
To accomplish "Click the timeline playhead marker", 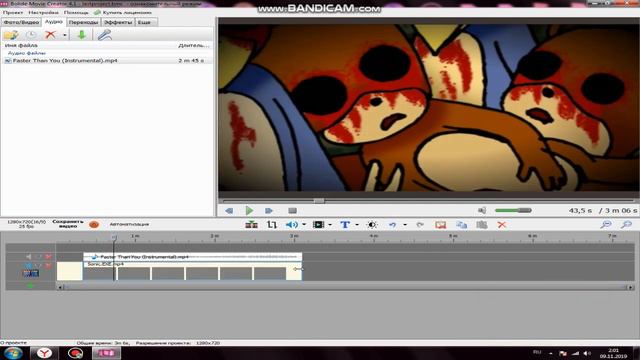I will pyautogui.click(x=114, y=237).
